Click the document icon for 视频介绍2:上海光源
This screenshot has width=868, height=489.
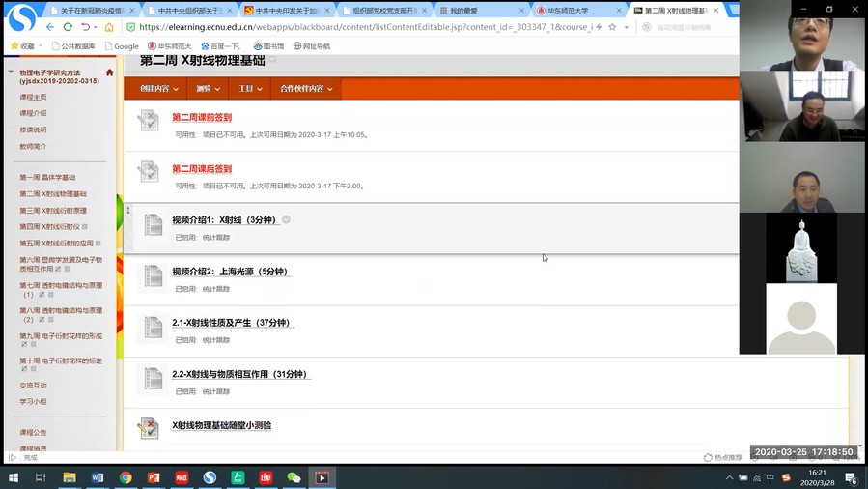point(153,275)
